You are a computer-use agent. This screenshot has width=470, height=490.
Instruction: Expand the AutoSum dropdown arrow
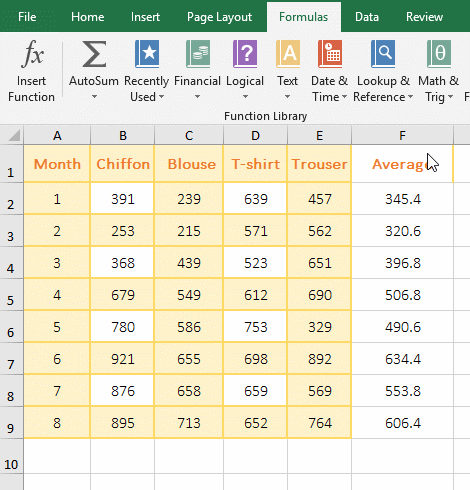click(x=94, y=97)
